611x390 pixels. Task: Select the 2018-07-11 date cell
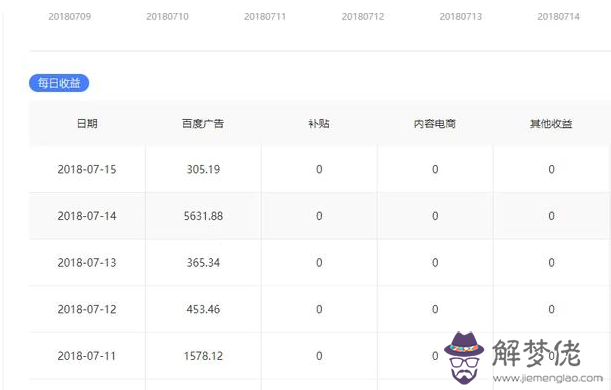tap(87, 356)
